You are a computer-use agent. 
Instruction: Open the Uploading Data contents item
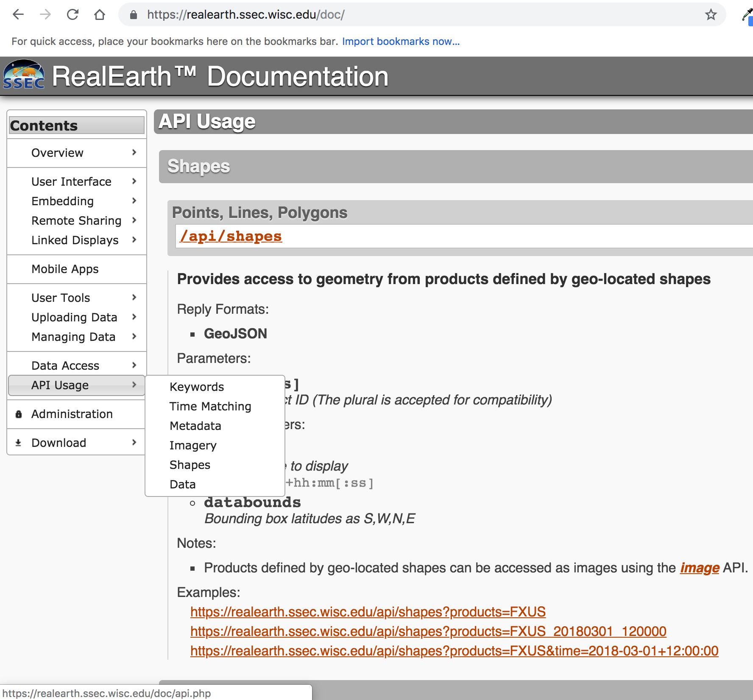click(x=77, y=318)
